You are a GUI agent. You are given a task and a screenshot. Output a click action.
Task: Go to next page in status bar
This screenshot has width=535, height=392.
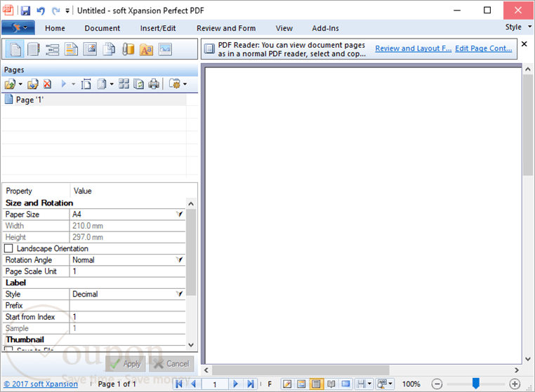(x=235, y=384)
